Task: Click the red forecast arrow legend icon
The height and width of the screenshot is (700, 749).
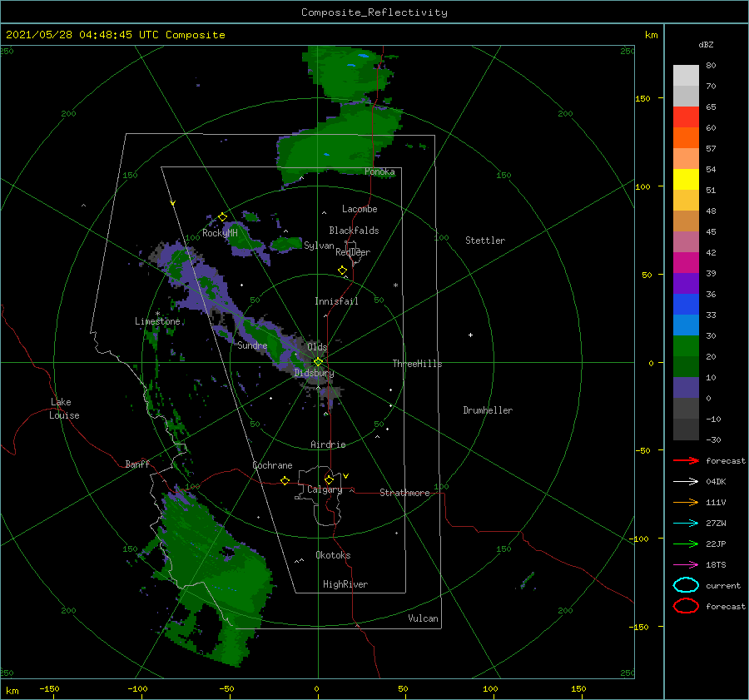Action: click(686, 460)
